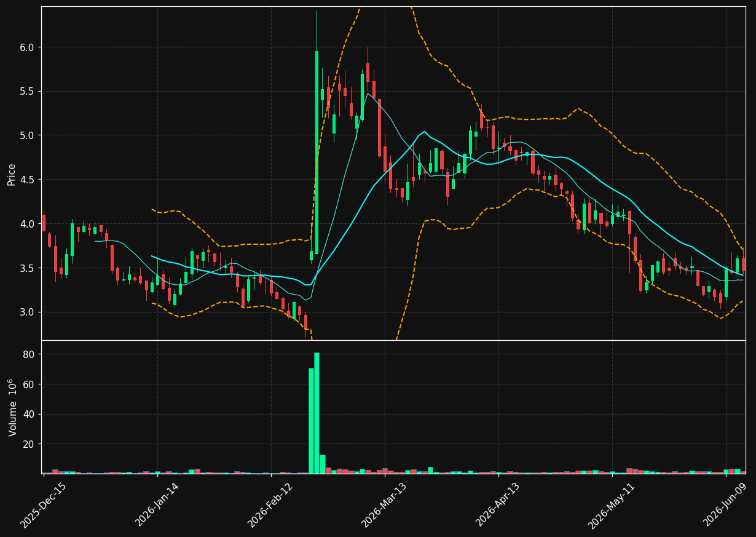Click the 2025-Dec-15 date label

[x=43, y=506]
